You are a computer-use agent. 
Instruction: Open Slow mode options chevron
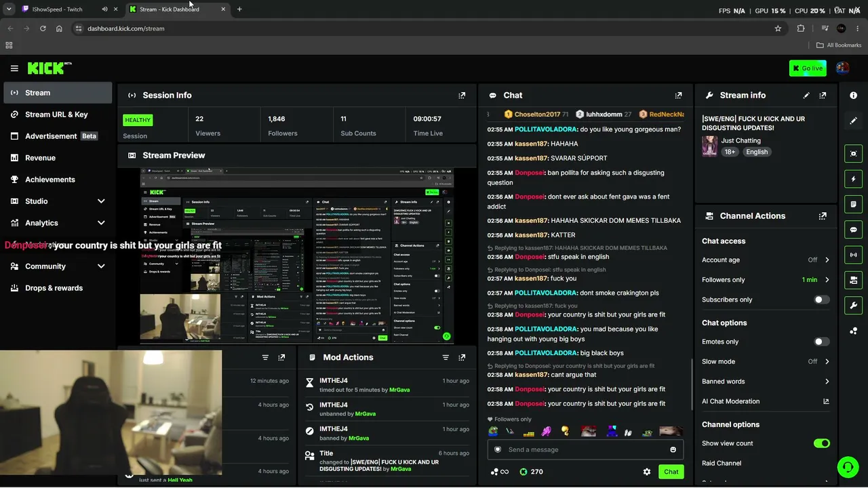click(x=827, y=361)
